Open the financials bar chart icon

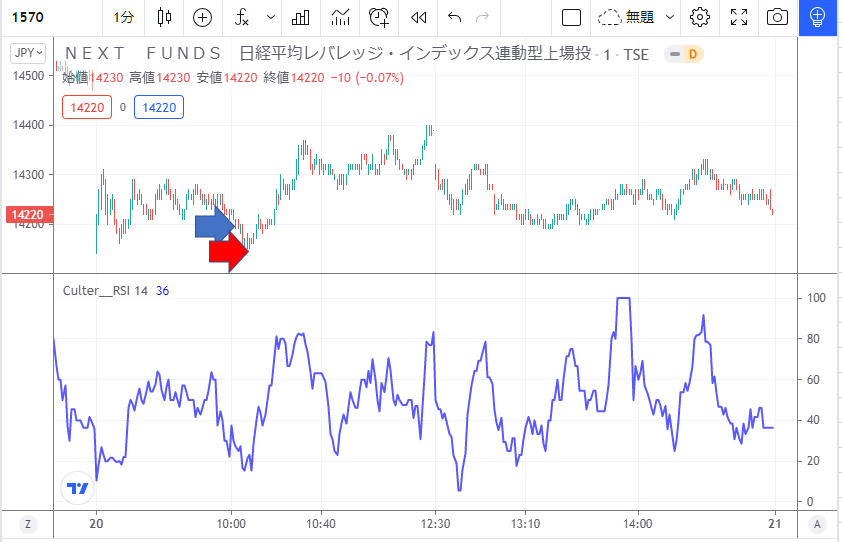point(300,17)
